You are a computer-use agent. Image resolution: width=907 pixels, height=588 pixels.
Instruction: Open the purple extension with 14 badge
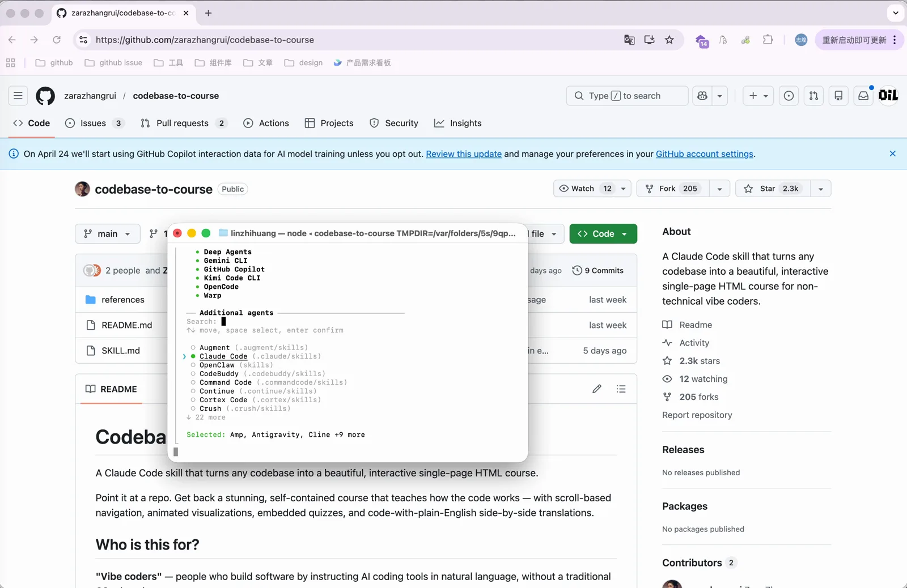click(x=701, y=40)
